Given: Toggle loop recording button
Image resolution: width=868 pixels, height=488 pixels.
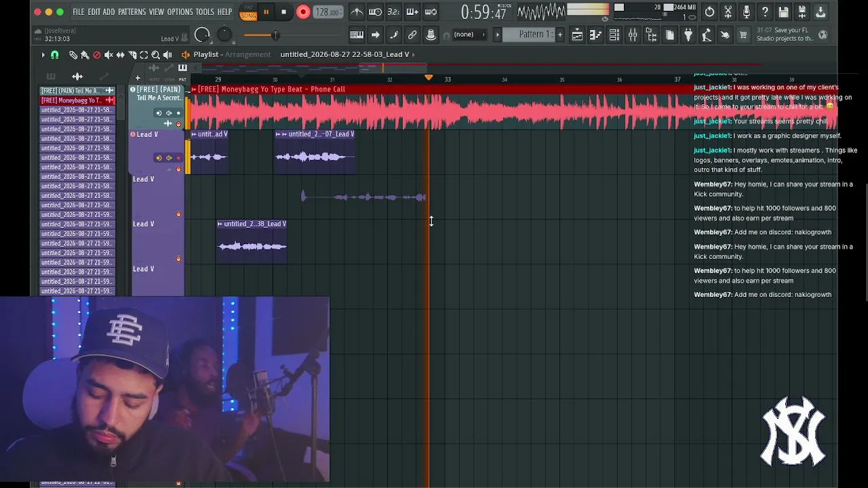Looking at the screenshot, I should coord(430,12).
